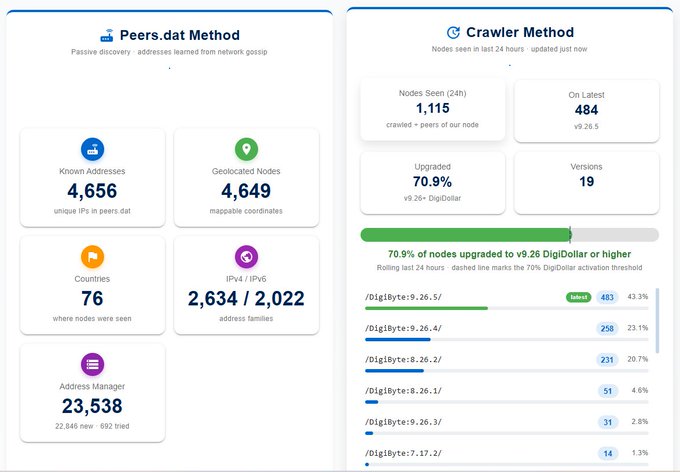Screen dimensions: 680x472
Task: Click the 483 count badge for 9.26.5
Action: tap(607, 297)
